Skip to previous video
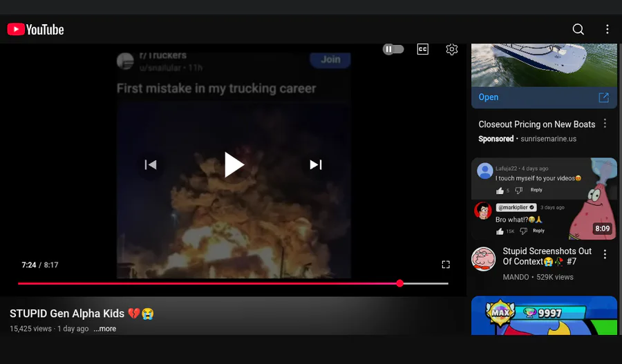Image resolution: width=622 pixels, height=364 pixels. point(151,164)
